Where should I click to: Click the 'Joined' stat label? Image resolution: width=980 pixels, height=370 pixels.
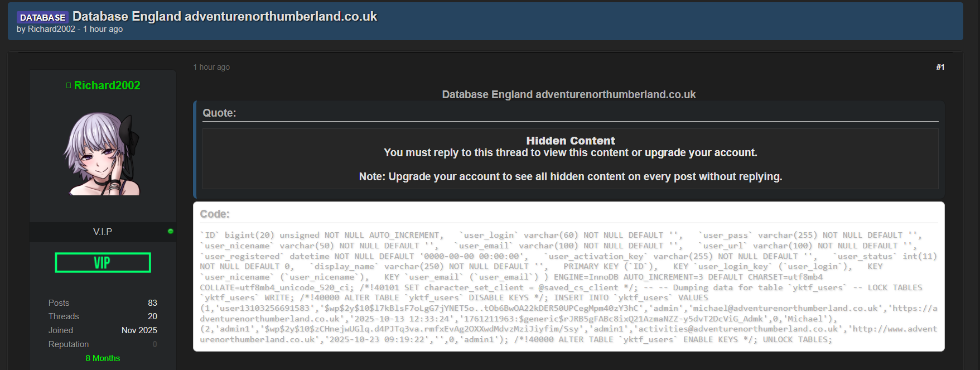click(61, 330)
